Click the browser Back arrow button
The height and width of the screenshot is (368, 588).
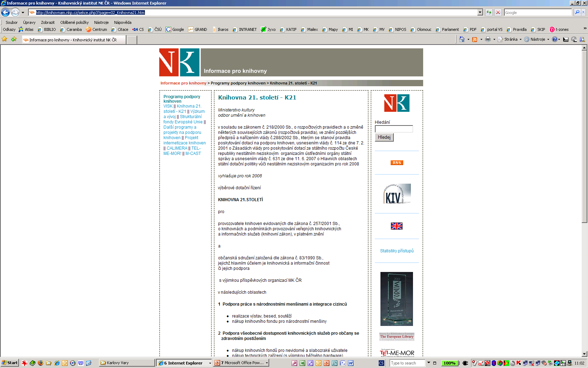click(x=5, y=12)
